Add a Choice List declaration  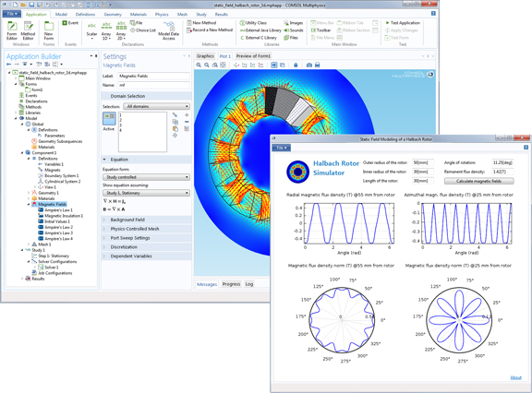pyautogui.click(x=143, y=30)
